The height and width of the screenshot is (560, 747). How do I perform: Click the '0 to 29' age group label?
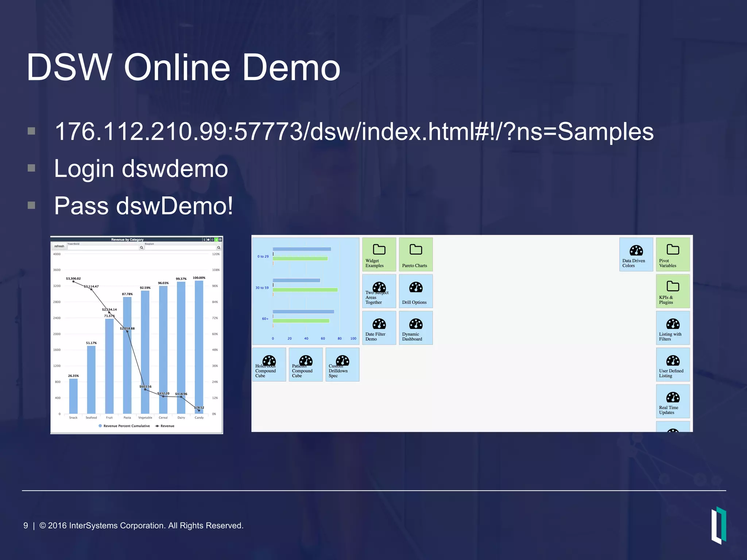pyautogui.click(x=263, y=257)
